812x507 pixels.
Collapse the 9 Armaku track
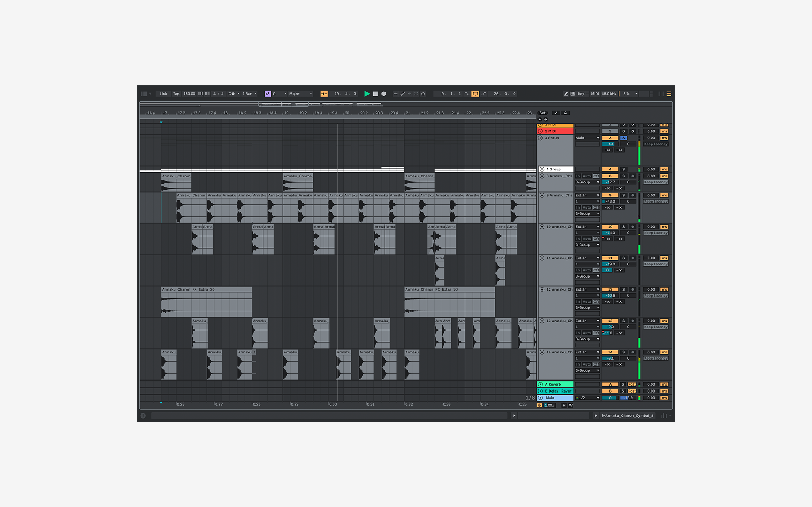point(542,196)
